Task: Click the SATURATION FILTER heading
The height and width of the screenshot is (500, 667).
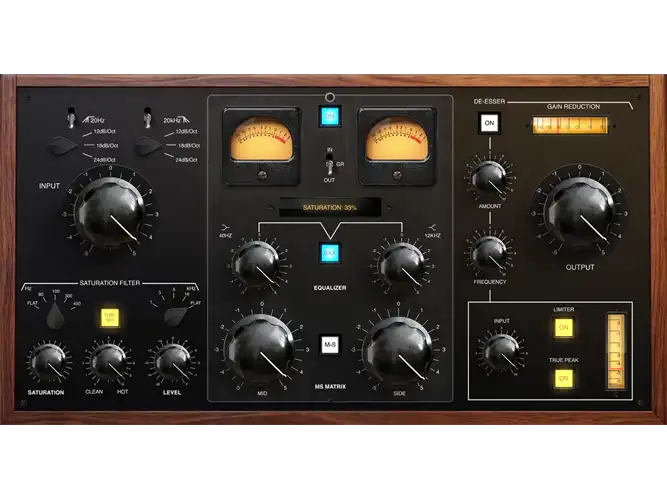Action: tap(110, 283)
